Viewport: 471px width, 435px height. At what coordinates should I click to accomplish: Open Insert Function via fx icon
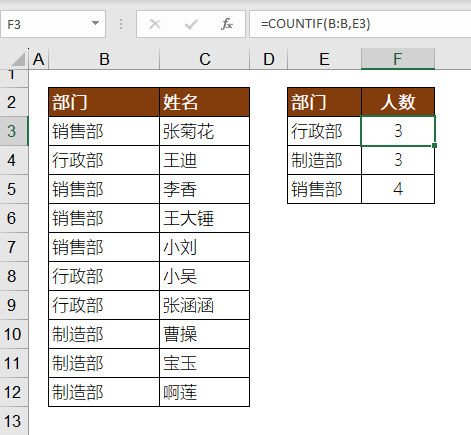coord(227,24)
